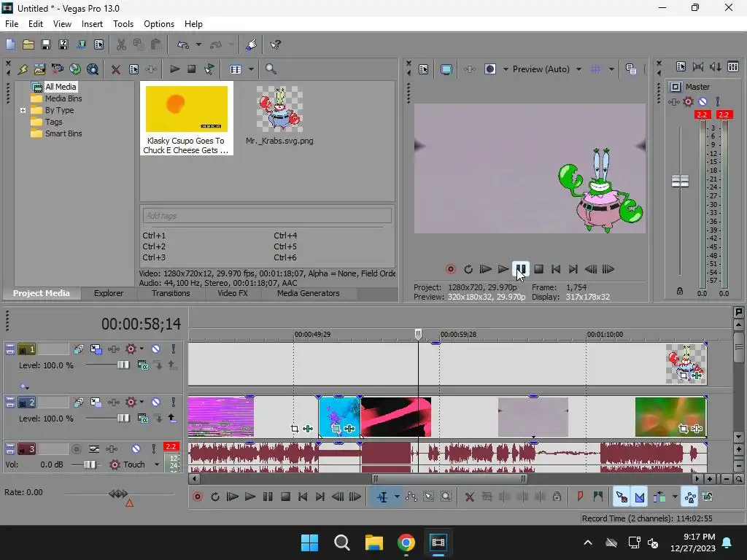Click the Import Media icon in Project Media

click(x=39, y=69)
